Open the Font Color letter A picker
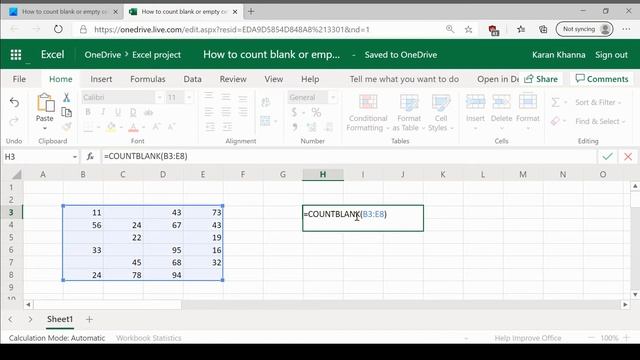Screen dimensions: 640x360 (x=133, y=127)
